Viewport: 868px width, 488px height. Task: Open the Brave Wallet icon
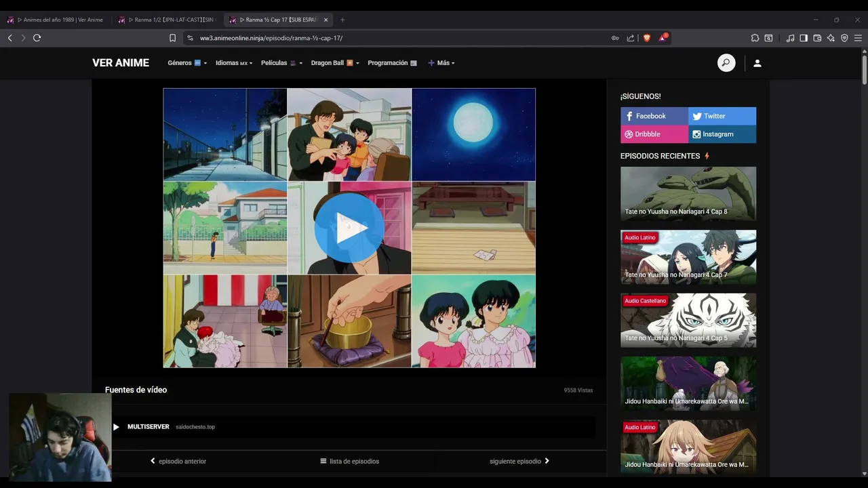pos(817,38)
